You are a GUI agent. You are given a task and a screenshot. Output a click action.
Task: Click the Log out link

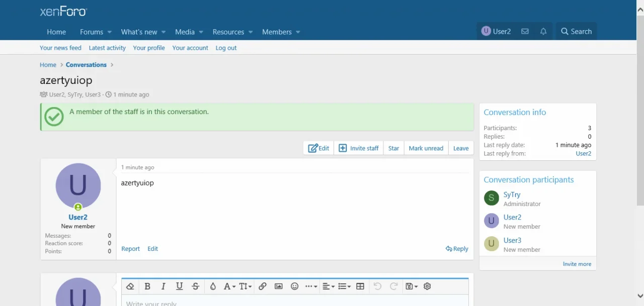point(226,48)
